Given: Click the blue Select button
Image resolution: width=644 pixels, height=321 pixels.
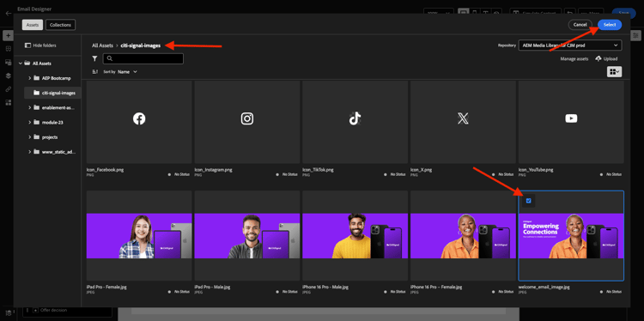Looking at the screenshot, I should pyautogui.click(x=610, y=25).
